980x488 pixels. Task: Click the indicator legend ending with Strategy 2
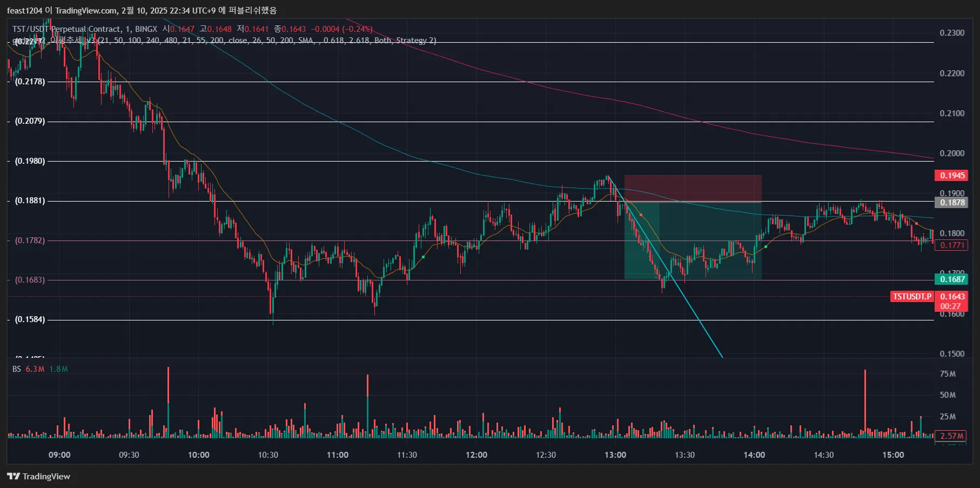pyautogui.click(x=224, y=41)
